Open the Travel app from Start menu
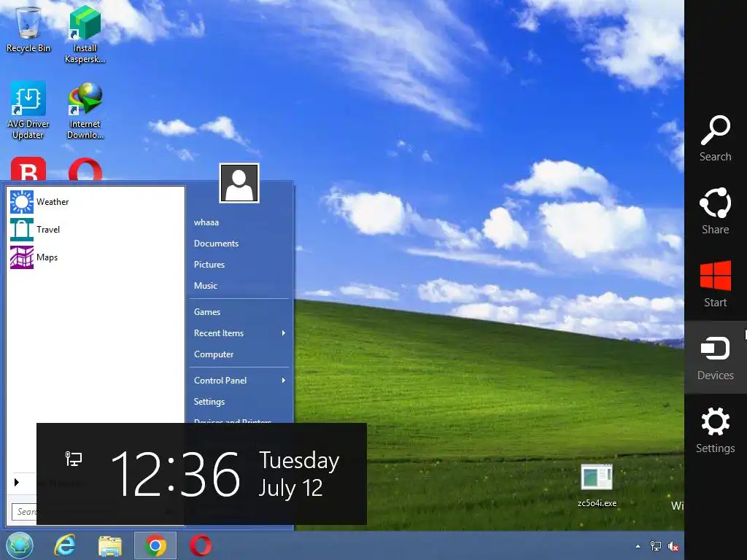The width and height of the screenshot is (747, 560). 96,230
